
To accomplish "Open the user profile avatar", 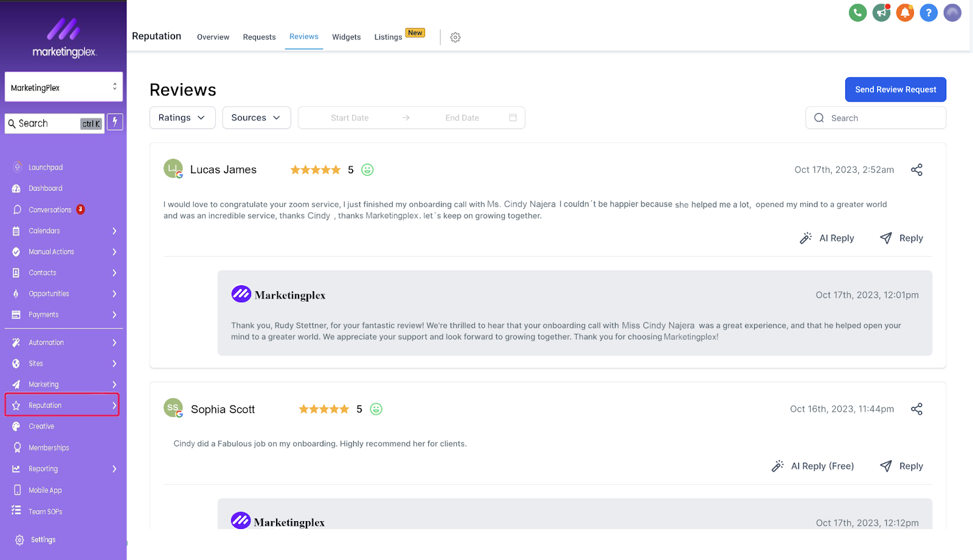I will 952,12.
